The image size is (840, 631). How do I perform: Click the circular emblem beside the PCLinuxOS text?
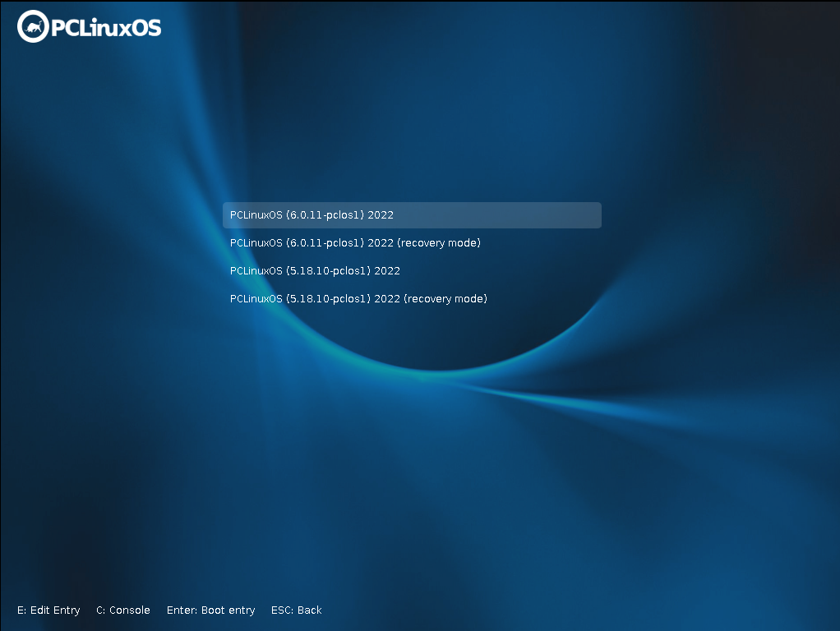pyautogui.click(x=34, y=27)
